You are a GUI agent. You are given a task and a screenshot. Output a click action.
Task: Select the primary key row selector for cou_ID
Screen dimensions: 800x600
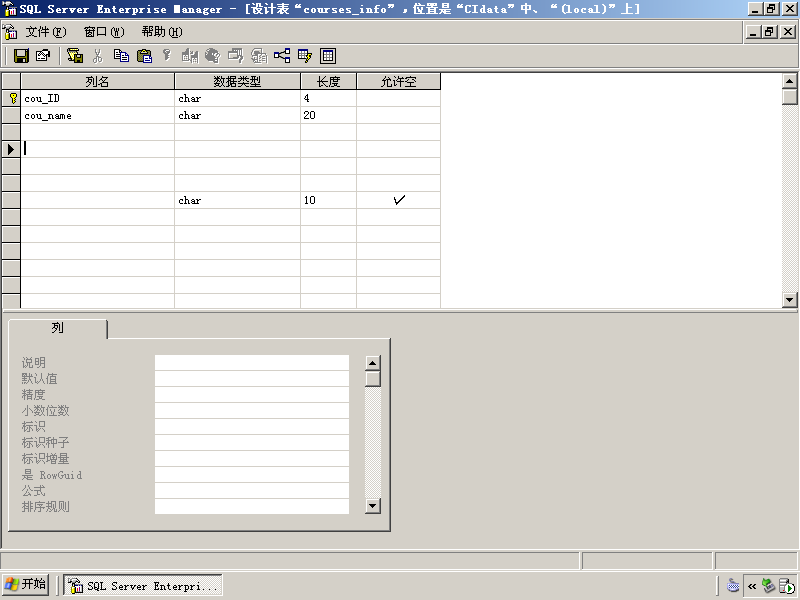click(x=11, y=98)
